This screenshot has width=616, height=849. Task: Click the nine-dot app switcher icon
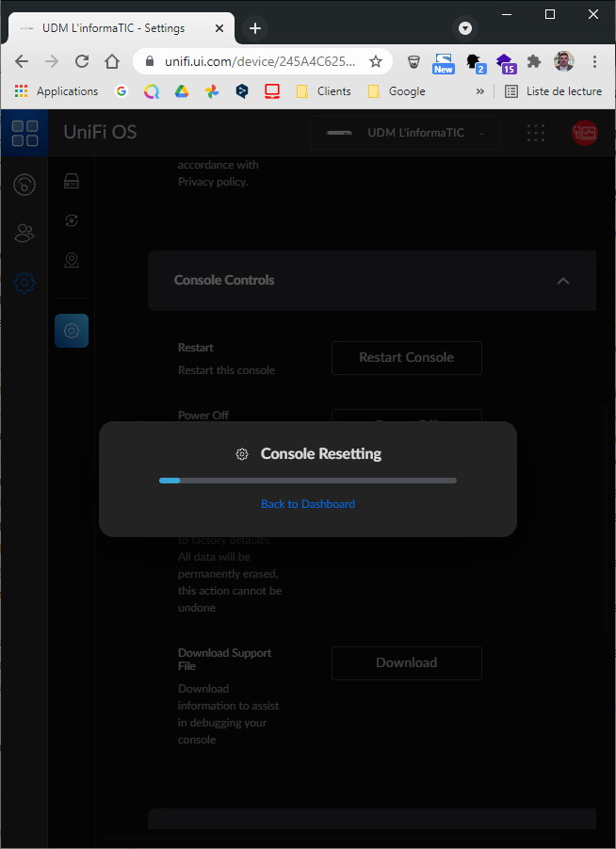point(536,133)
